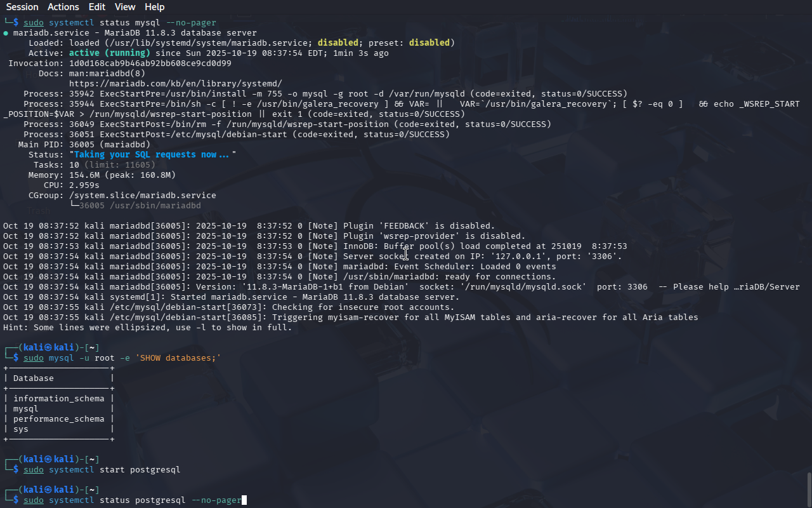Click the mariadb.com systemd documentation URL
Image resolution: width=812 pixels, height=508 pixels.
coord(175,83)
